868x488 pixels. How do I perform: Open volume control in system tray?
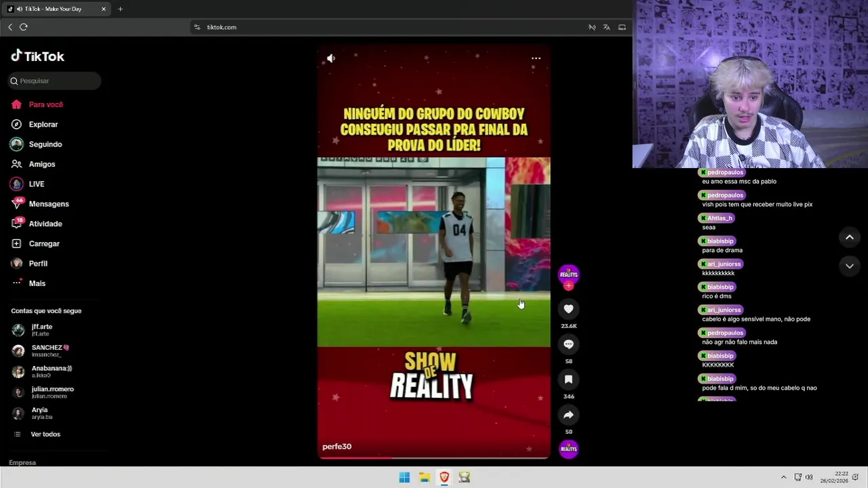(809, 477)
